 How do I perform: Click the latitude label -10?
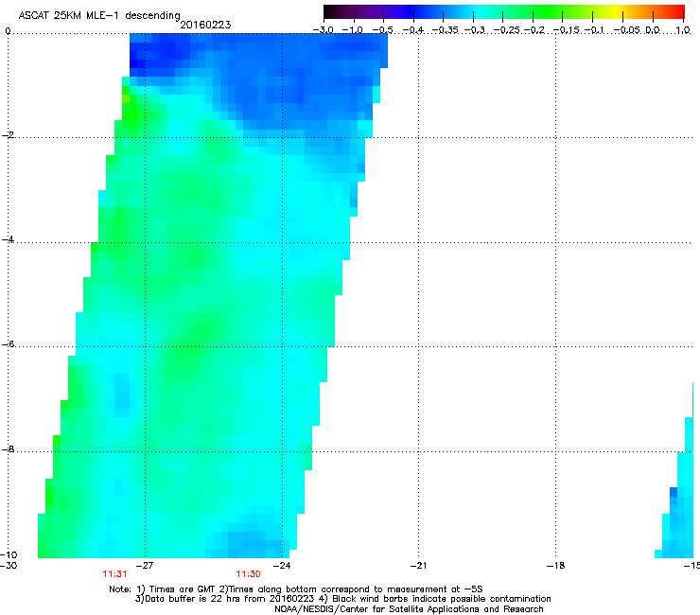tap(9, 554)
